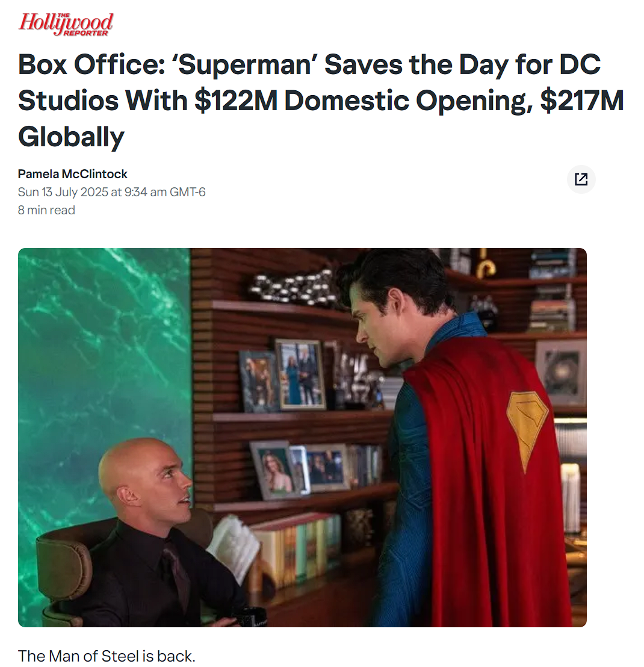Click the word 'REPORTER' in the logo
The width and height of the screenshot is (644, 667).
tap(85, 33)
